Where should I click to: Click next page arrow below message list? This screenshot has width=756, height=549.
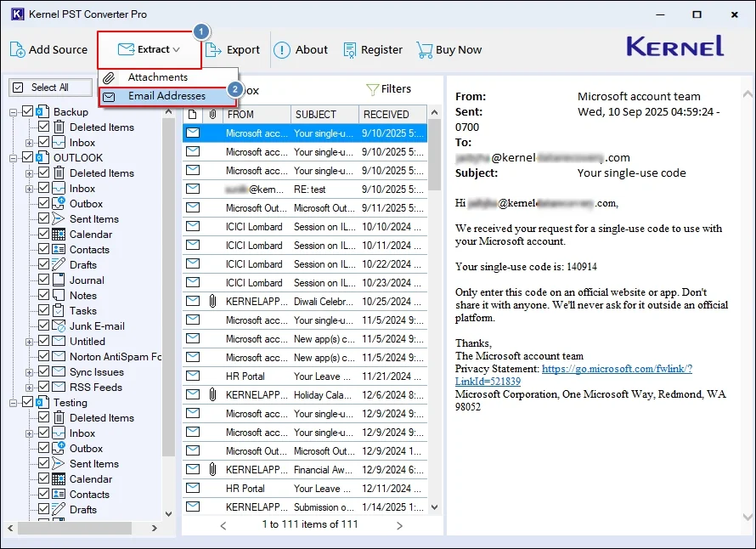pos(399,524)
